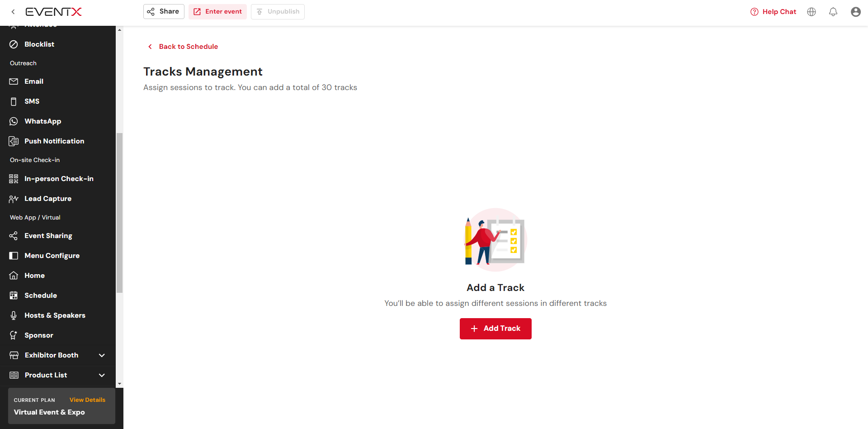Open the Exhibitor Booth menu item

(58, 355)
